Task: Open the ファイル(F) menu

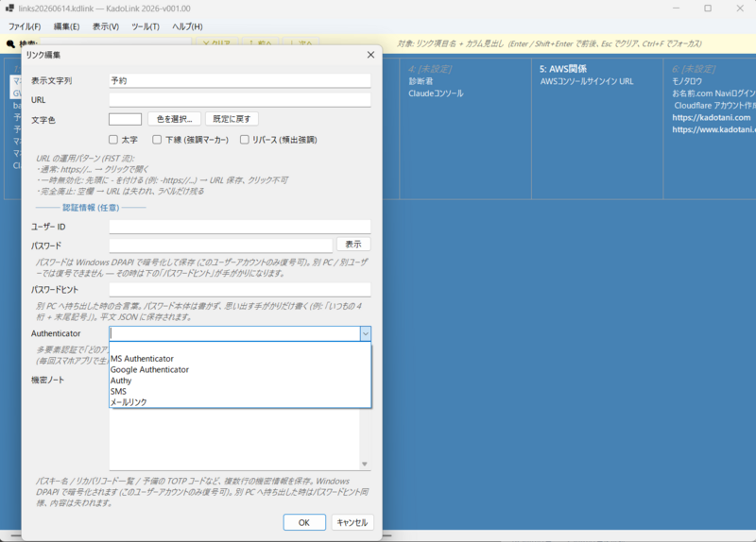Action: coord(25,26)
